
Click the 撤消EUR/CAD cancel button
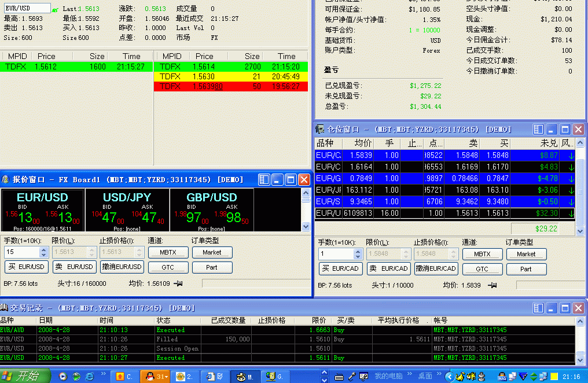[x=436, y=268]
